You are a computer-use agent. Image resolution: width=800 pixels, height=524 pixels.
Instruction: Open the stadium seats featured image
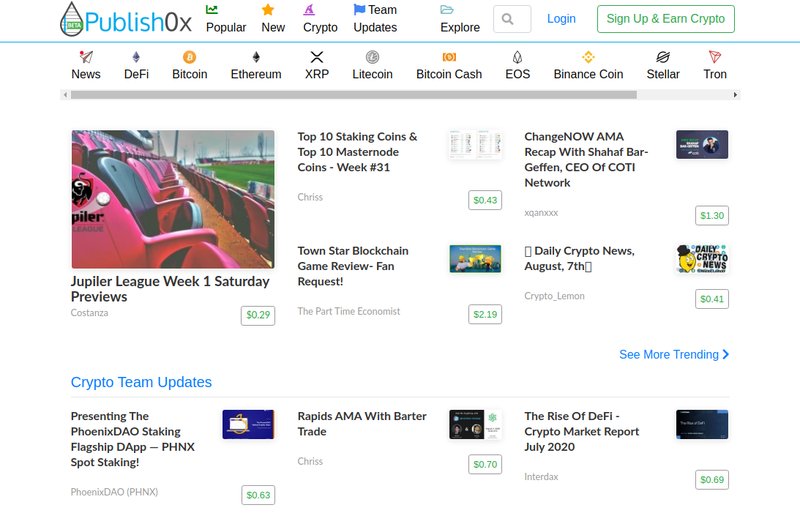coord(173,199)
